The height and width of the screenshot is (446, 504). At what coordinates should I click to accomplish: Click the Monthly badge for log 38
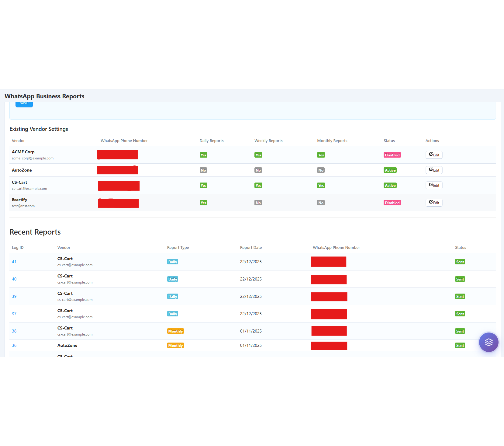(175, 331)
